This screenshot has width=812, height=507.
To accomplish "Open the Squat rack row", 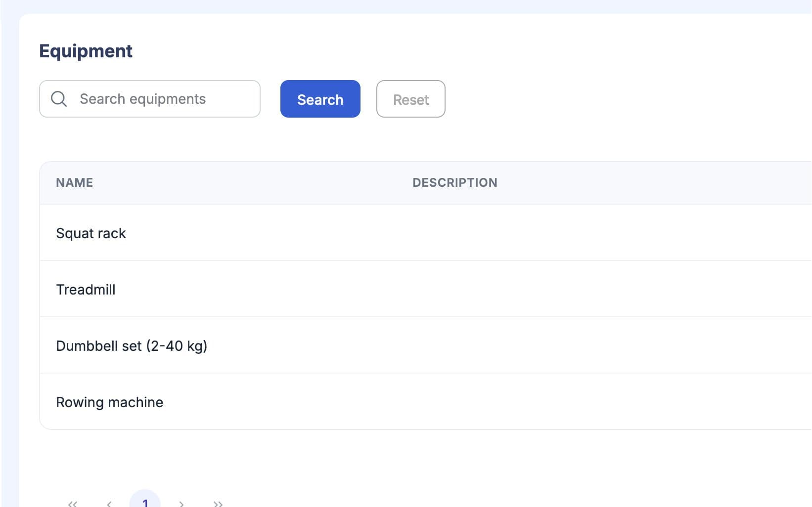I will (426, 233).
